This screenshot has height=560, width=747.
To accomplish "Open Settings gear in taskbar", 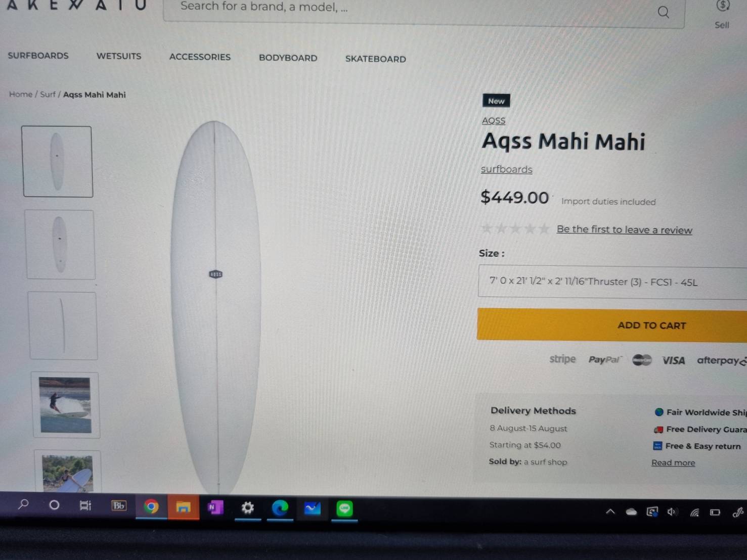I will tap(247, 507).
